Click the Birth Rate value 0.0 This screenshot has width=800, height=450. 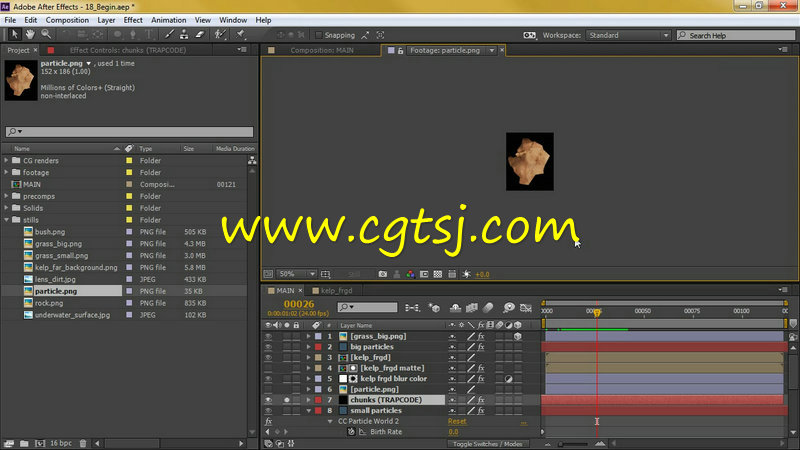click(x=453, y=432)
